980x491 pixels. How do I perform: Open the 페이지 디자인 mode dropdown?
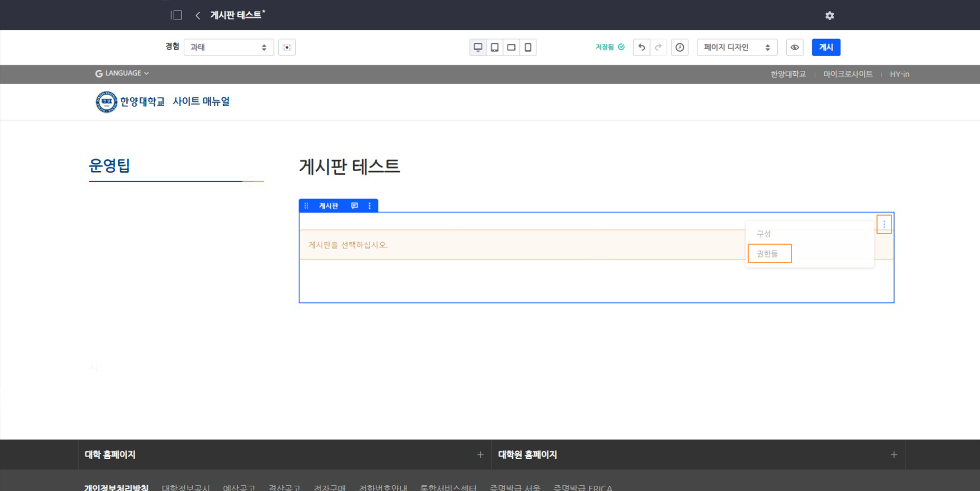(737, 48)
